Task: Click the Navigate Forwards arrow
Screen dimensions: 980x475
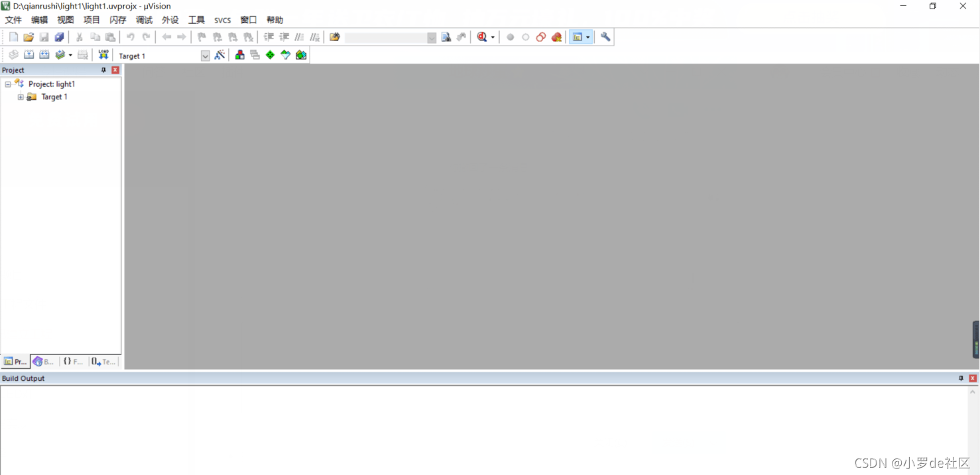Action: [x=182, y=37]
